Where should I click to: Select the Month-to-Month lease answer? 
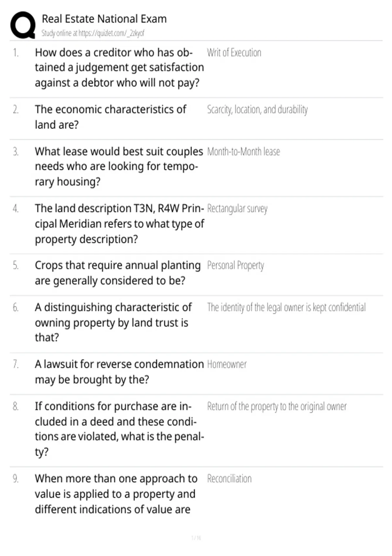tap(243, 152)
